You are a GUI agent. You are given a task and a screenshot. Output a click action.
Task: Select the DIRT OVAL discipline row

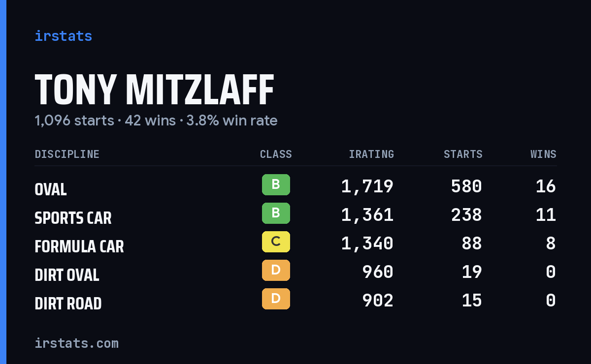295,273
